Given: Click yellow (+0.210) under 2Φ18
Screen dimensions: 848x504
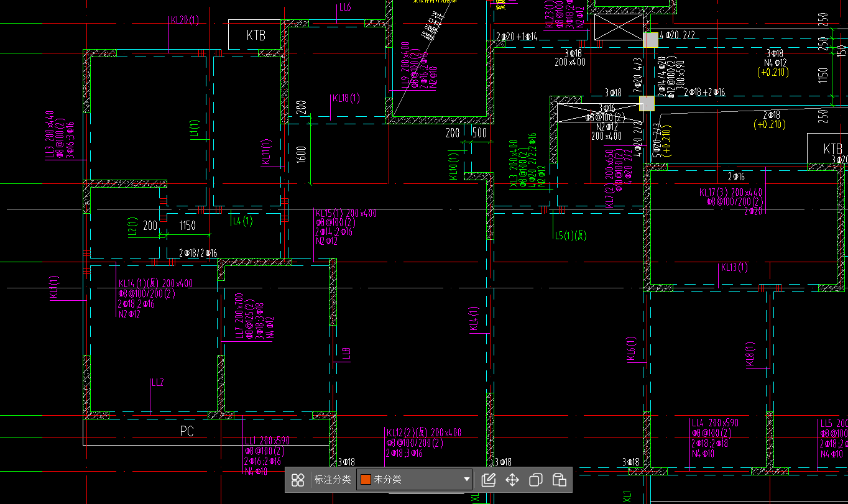Looking at the screenshot, I should (x=770, y=125).
